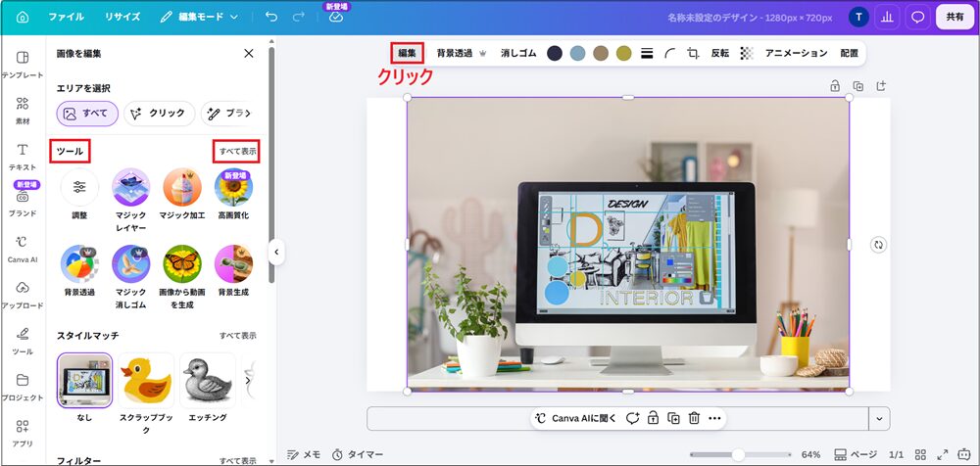This screenshot has width=980, height=466.
Task: Redo the last action
Action: (x=299, y=17)
